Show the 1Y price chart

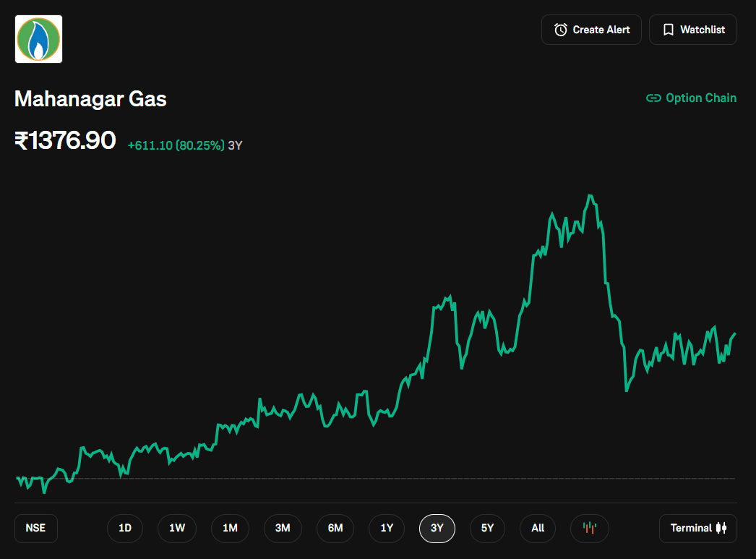(x=387, y=528)
